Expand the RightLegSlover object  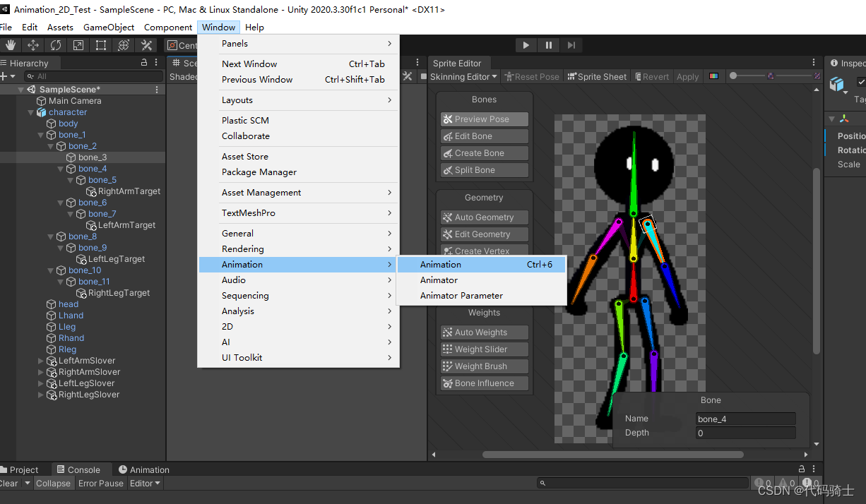[x=41, y=395]
